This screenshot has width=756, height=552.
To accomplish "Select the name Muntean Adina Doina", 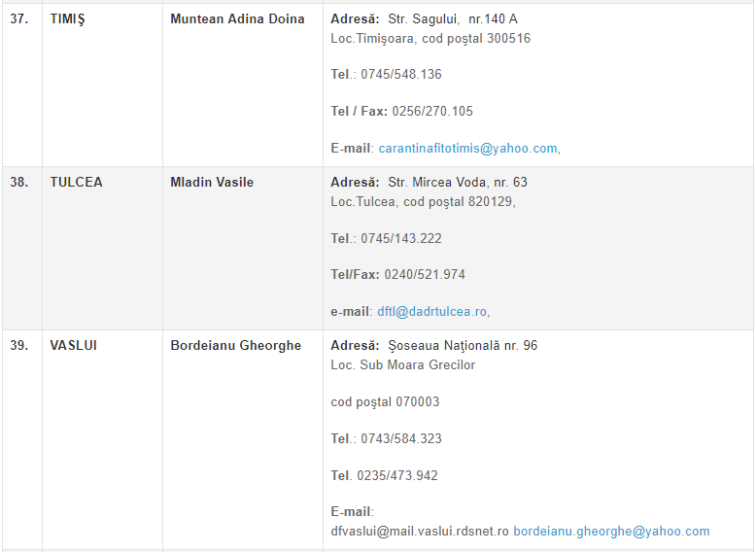I will pyautogui.click(x=237, y=19).
